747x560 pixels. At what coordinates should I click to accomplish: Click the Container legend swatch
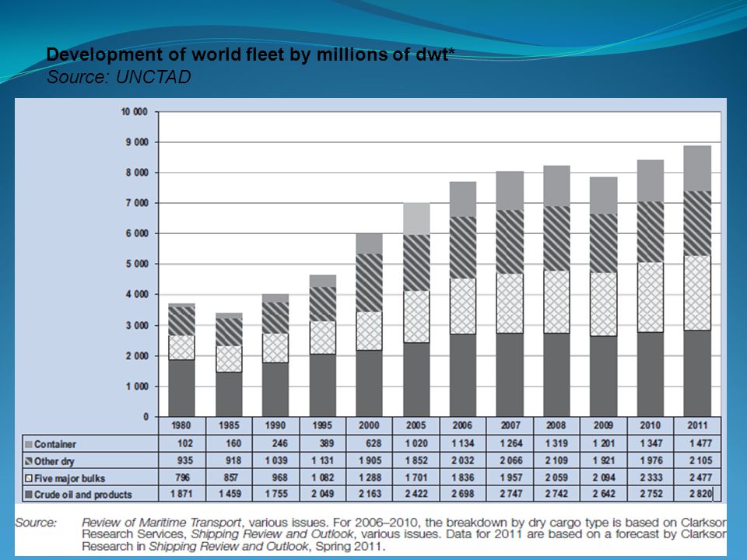tap(29, 444)
